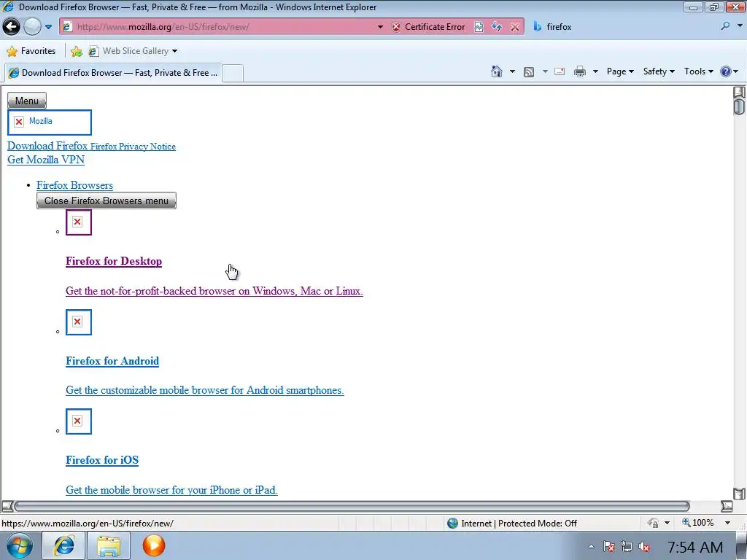The height and width of the screenshot is (560, 747).
Task: Click the vertical scrollbar thumb
Action: pos(739,106)
